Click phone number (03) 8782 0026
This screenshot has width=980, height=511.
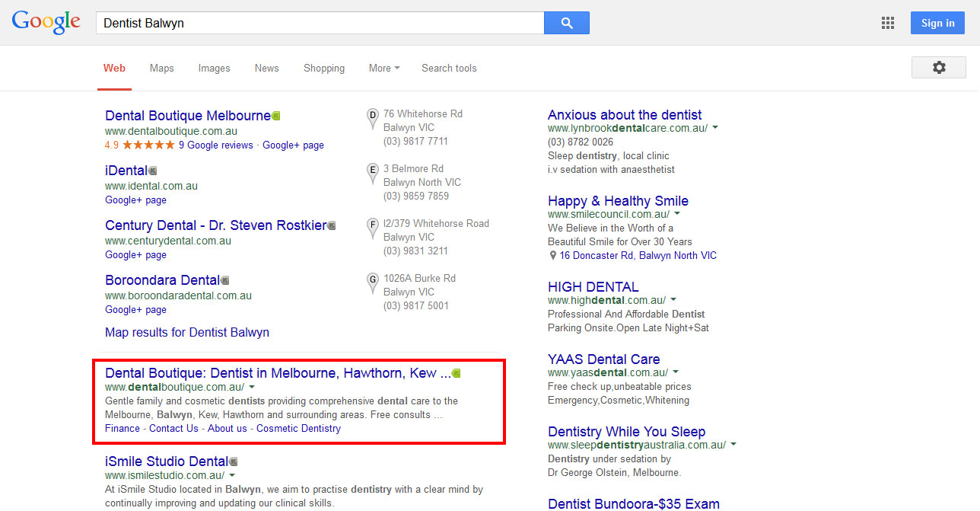point(581,142)
